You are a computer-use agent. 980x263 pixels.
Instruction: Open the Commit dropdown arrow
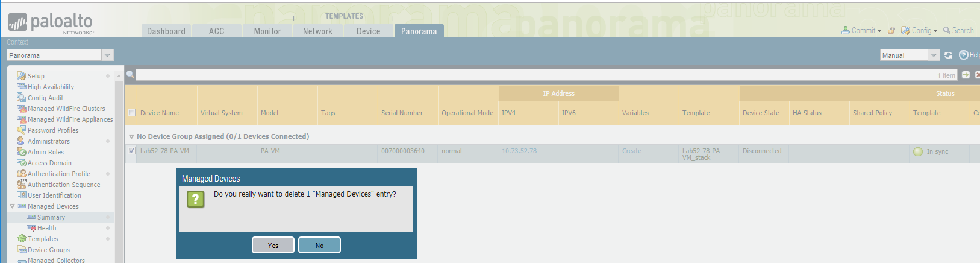coord(879,31)
